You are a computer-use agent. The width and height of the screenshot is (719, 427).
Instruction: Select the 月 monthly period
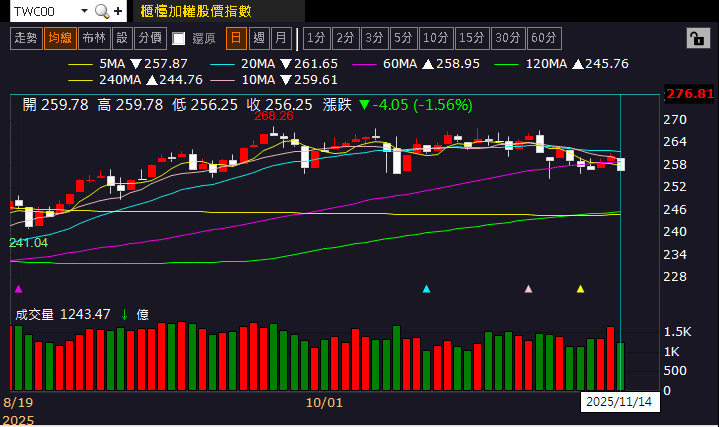tap(282, 38)
